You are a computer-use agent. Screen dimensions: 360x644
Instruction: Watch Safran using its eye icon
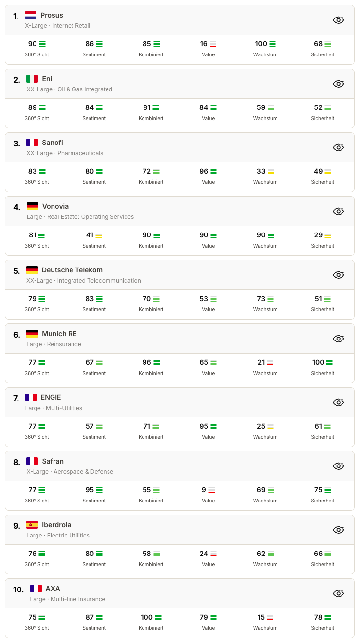pyautogui.click(x=338, y=466)
